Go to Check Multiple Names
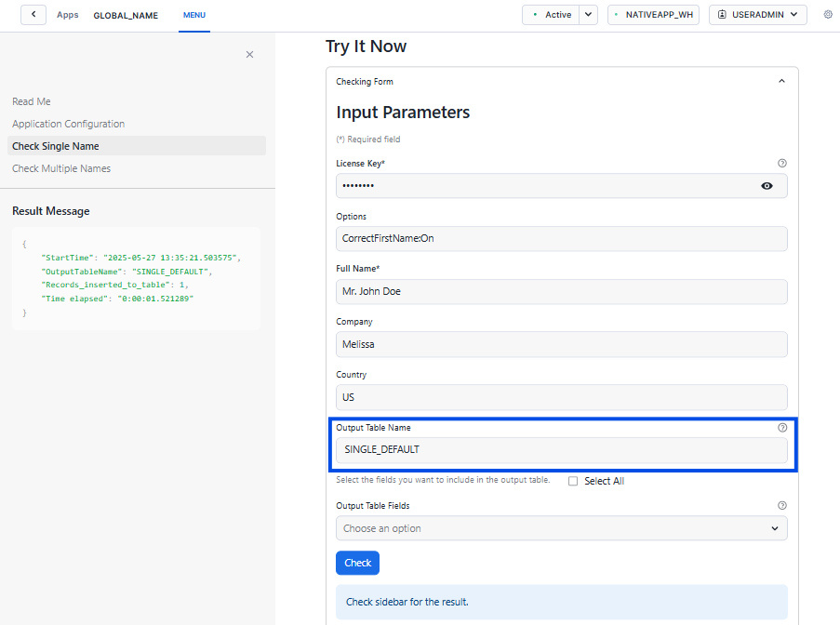 (61, 168)
